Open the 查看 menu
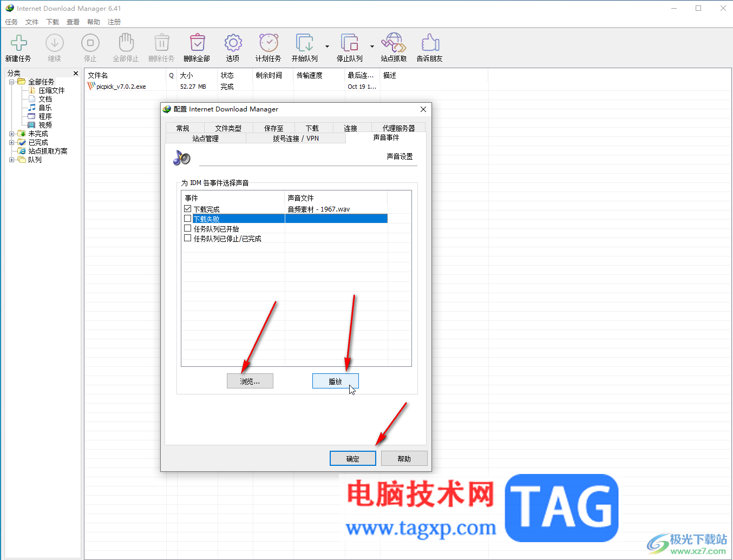This screenshot has width=733, height=560. (x=73, y=22)
